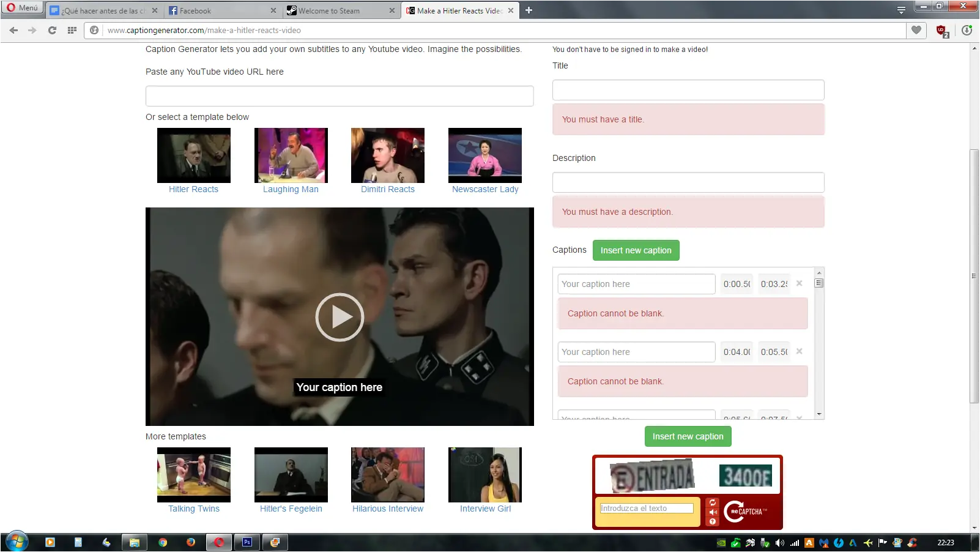Switch to the Welcome to Steam tab
The height and width of the screenshot is (552, 980).
click(x=341, y=11)
